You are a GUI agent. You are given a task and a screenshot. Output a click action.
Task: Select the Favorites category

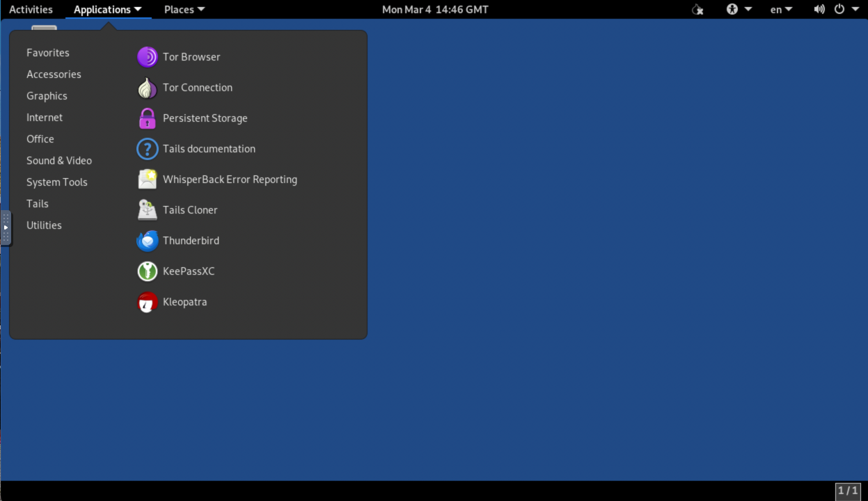(48, 53)
